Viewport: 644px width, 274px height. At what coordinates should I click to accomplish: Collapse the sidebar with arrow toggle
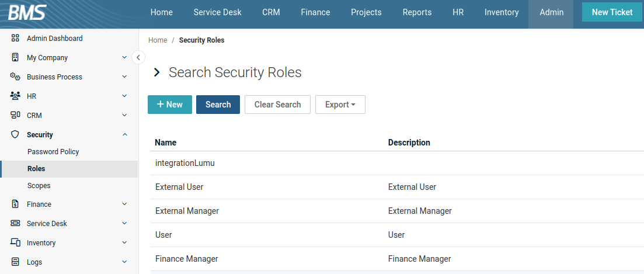coord(138,57)
